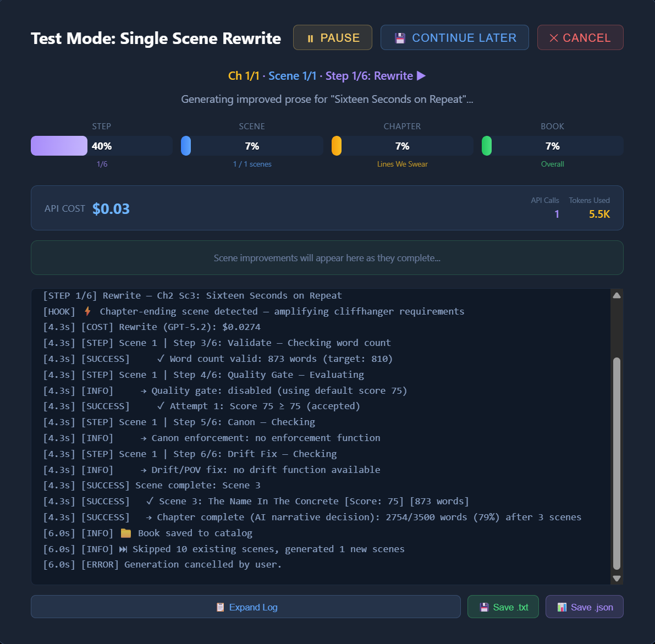Click the log scrollbar thumb
The image size is (655, 644).
coord(617,463)
